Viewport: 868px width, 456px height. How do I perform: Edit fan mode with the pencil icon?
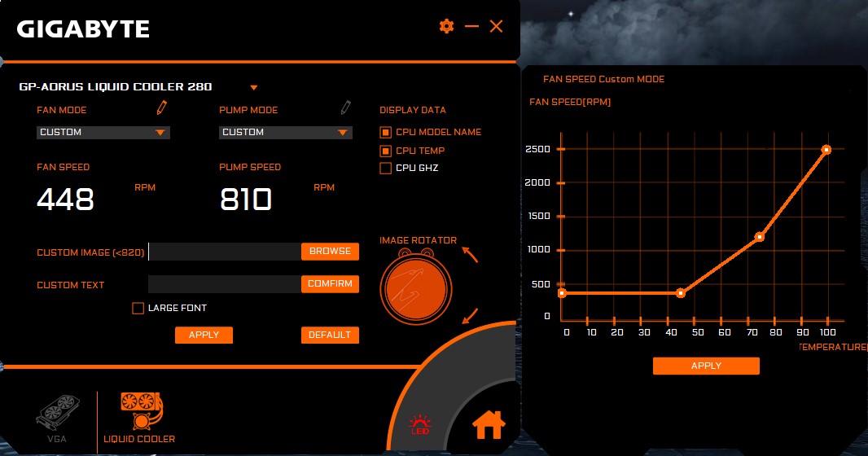162,107
